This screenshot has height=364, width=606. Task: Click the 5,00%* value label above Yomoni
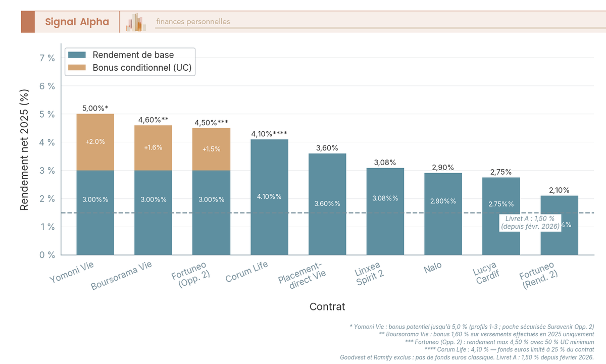95,108
